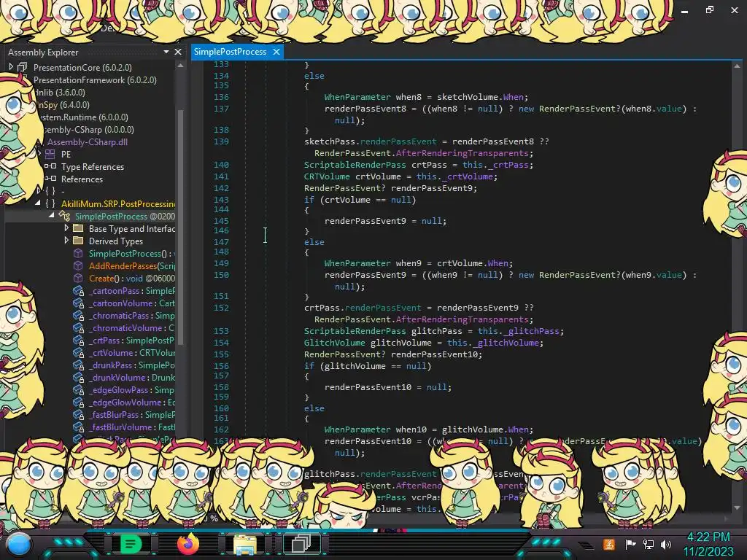Screen dimensions: 747x560
Task: Open the Assembly Explorer panel options dropdown
Action: tap(166, 52)
